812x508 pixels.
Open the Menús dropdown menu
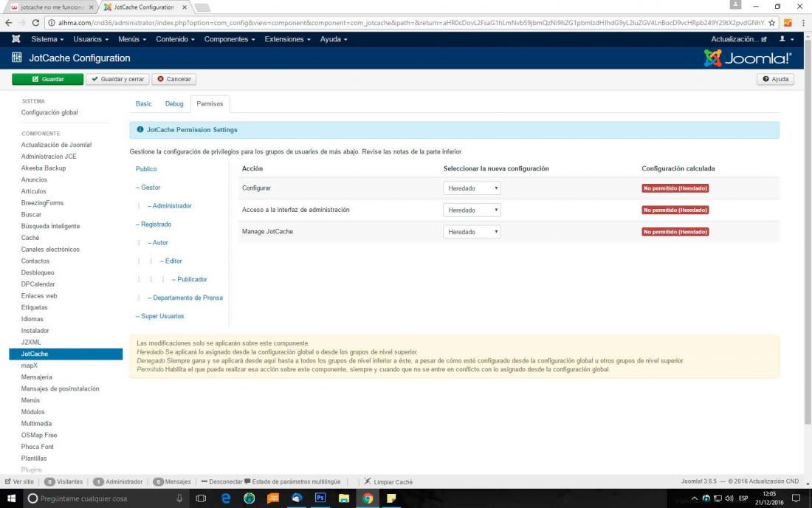click(132, 39)
